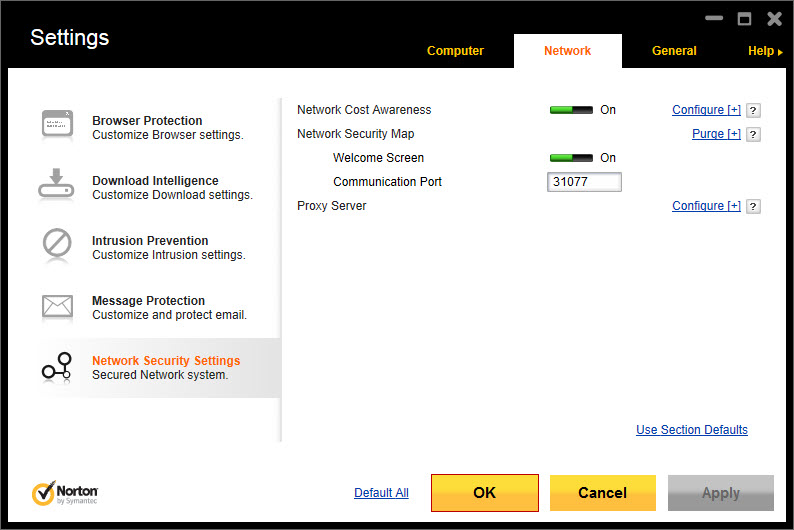This screenshot has width=794, height=530.
Task: Minimize the Settings window
Action: coord(714,18)
